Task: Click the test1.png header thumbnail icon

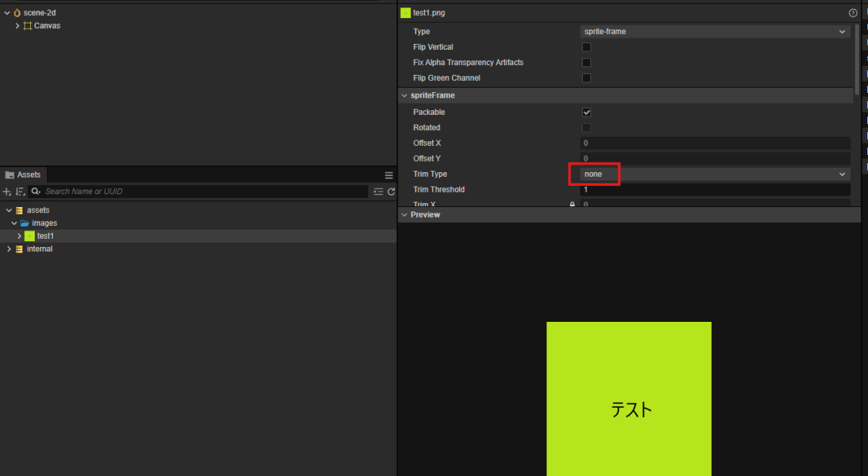Action: [x=405, y=13]
